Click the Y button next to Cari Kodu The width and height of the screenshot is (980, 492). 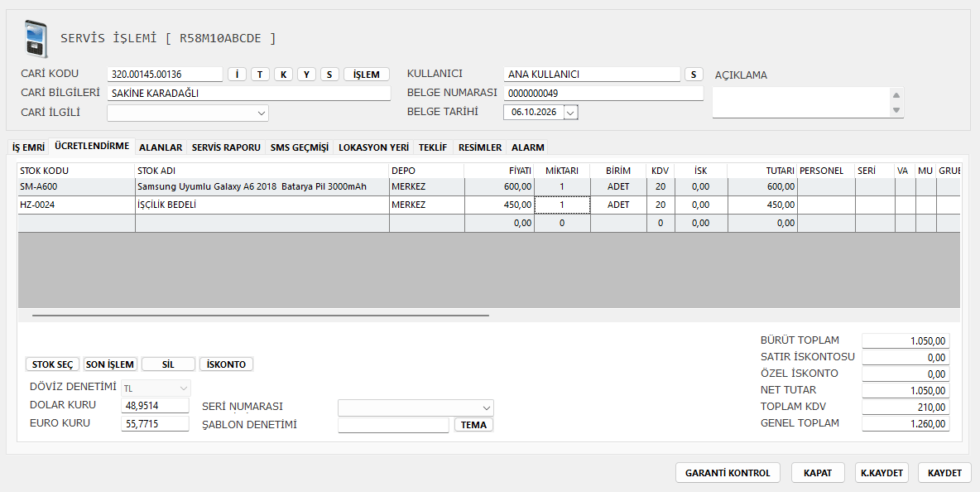click(306, 75)
